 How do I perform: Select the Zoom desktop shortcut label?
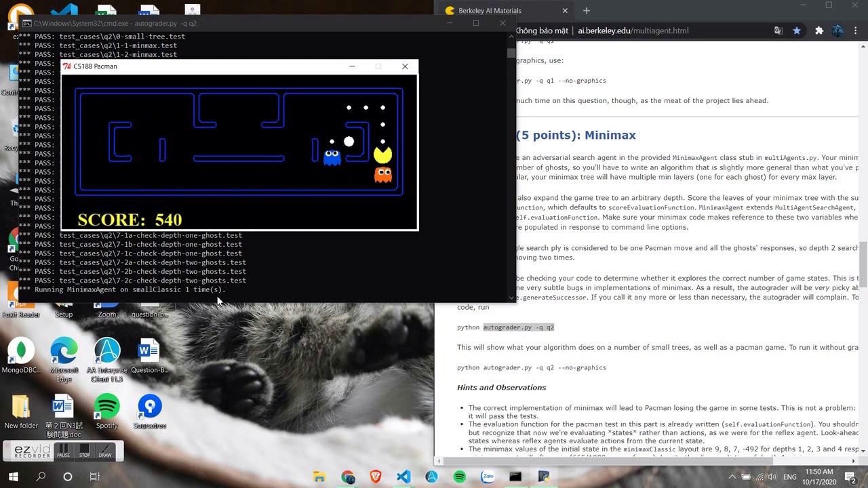point(106,314)
